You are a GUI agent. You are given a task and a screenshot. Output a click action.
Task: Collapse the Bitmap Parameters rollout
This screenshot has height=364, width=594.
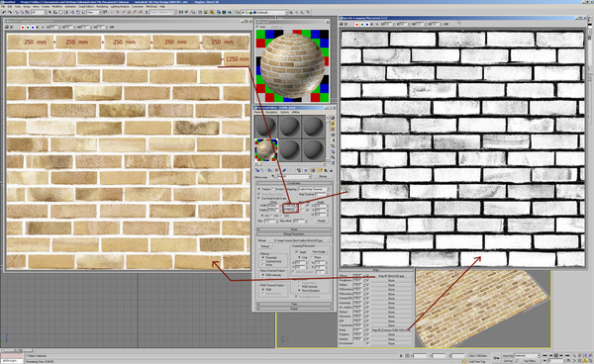[294, 233]
